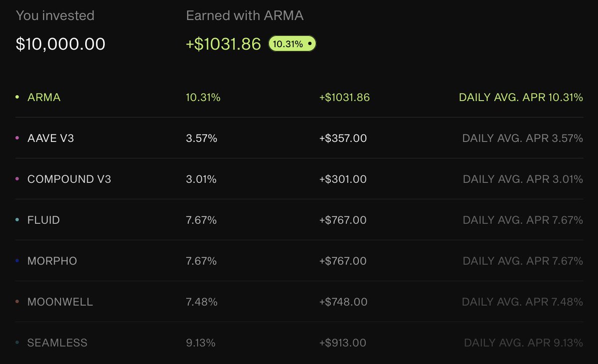Click the AAVE V3 +$357.00 earnings value
This screenshot has width=598, height=364.
pos(343,138)
